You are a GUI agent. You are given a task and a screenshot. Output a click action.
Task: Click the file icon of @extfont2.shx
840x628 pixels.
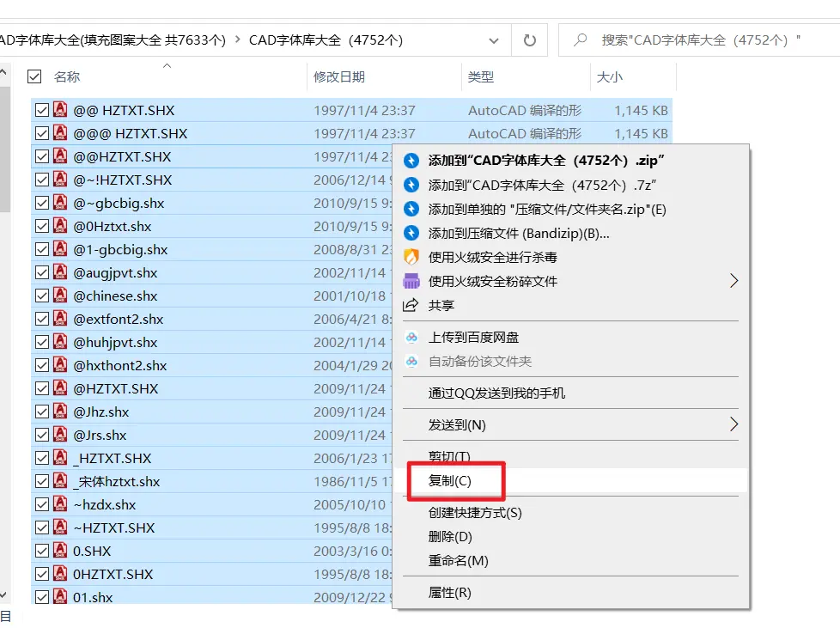60,319
